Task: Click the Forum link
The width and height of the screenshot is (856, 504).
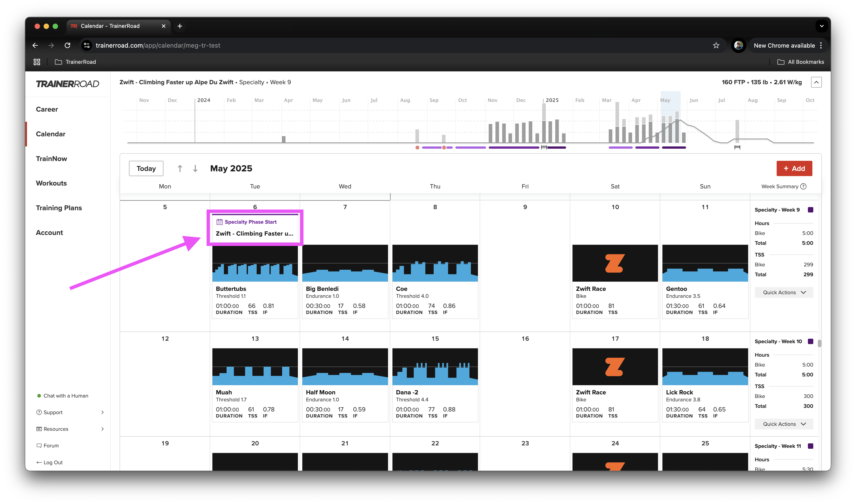Action: click(51, 446)
